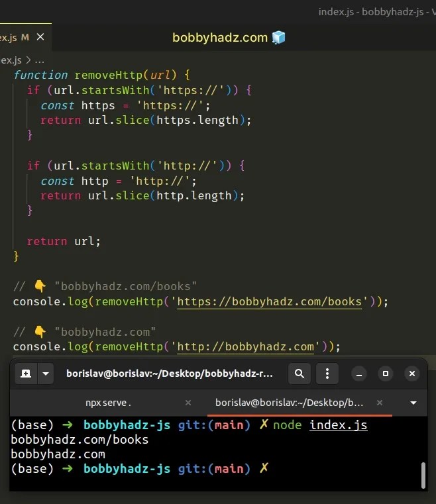Close the index.js editor tab
The height and width of the screenshot is (504, 436).
(40, 37)
